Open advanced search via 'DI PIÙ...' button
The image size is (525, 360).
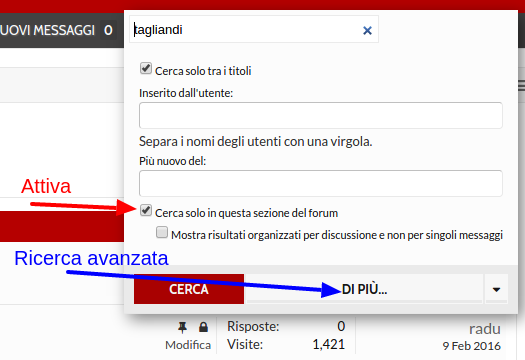(364, 289)
